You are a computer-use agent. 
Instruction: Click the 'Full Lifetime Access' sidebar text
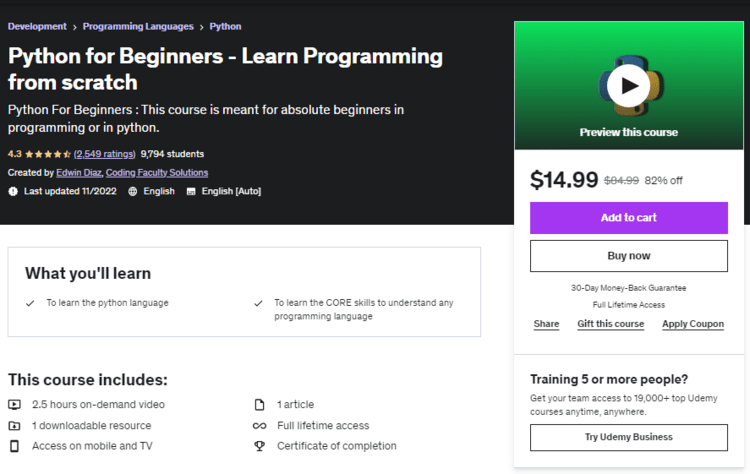(x=629, y=305)
